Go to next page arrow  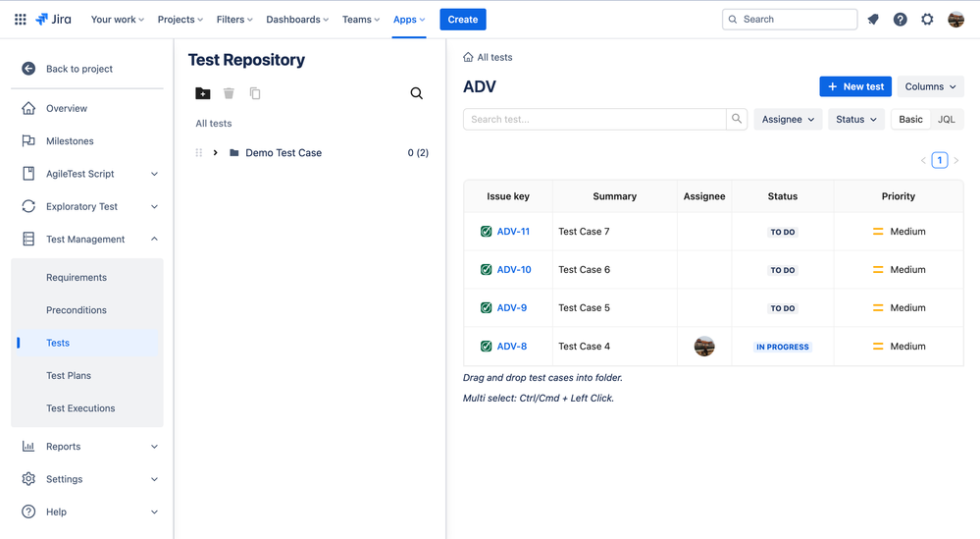click(x=955, y=161)
